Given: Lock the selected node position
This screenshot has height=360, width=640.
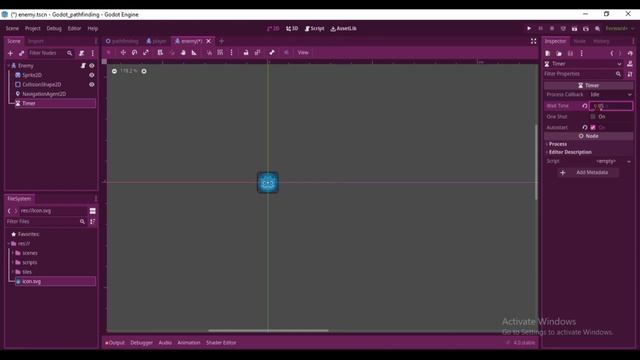Looking at the screenshot, I should coord(246,53).
